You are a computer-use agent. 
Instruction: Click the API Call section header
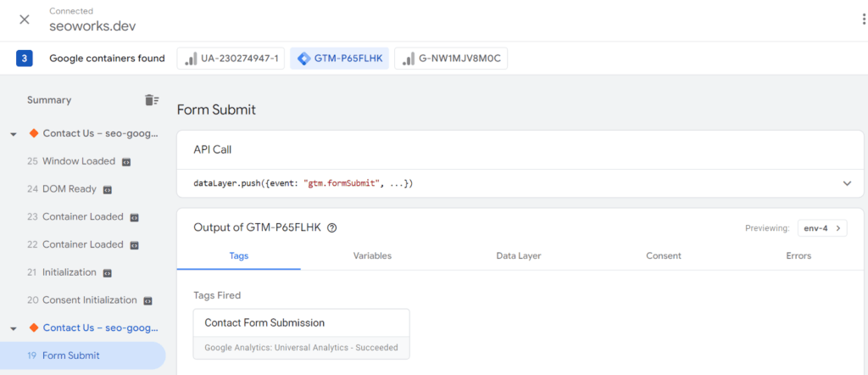coord(213,150)
